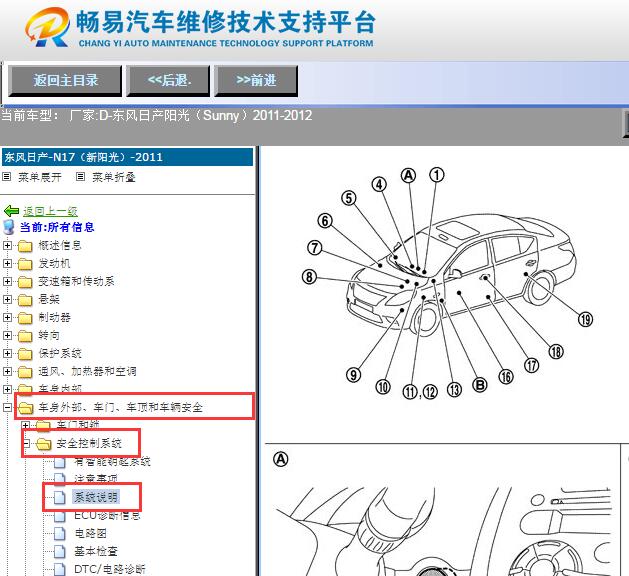This screenshot has height=576, width=629.
Task: Click the folder icon for 转向
Action: (x=25, y=336)
